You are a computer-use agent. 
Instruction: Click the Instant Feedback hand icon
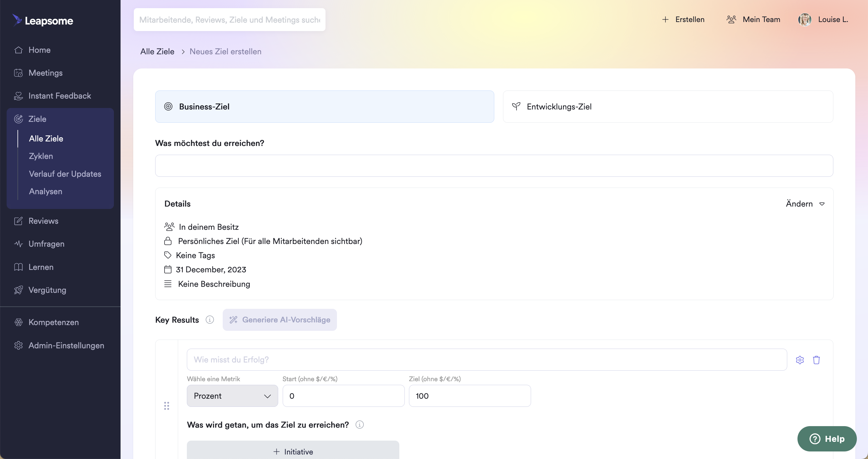tap(18, 96)
